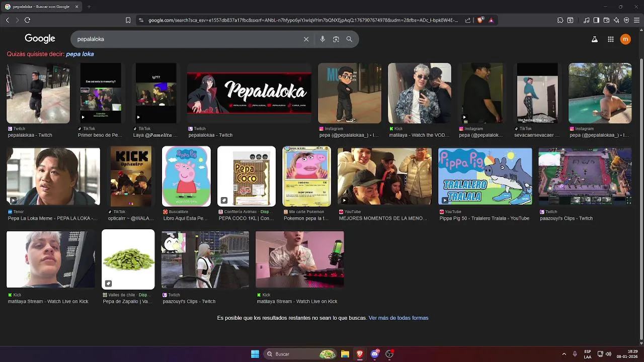This screenshot has width=644, height=362.
Task: Bookmark this page using the bookmark icon
Action: coord(128,20)
